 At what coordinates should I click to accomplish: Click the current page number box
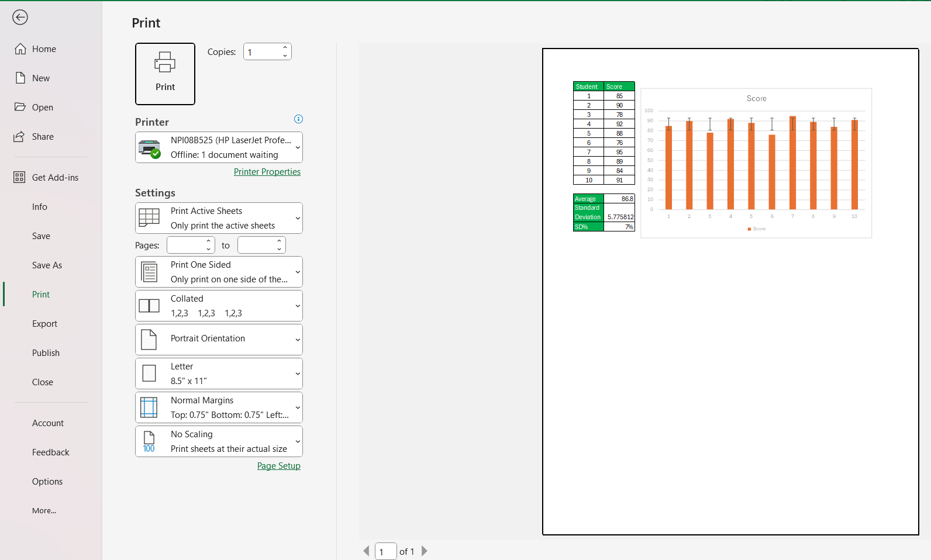click(386, 551)
